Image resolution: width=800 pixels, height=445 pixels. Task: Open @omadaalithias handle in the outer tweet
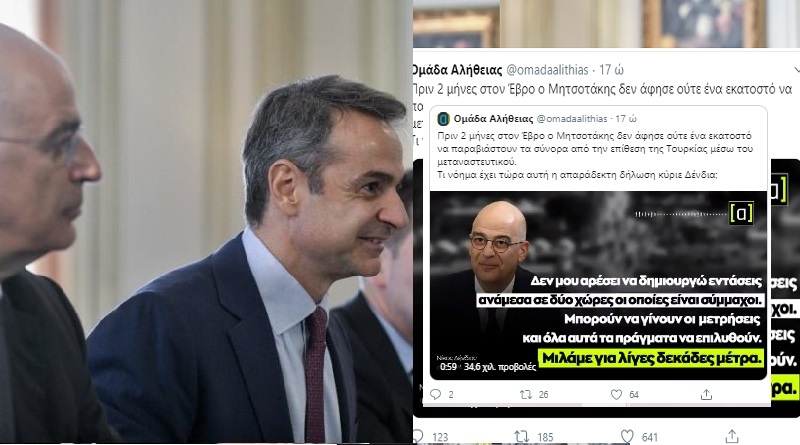coord(547,69)
